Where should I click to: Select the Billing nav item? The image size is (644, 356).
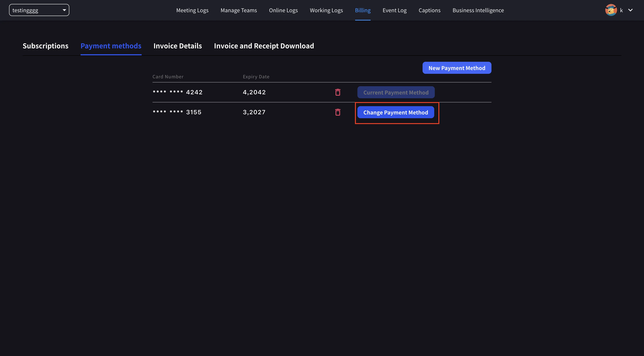pyautogui.click(x=363, y=10)
